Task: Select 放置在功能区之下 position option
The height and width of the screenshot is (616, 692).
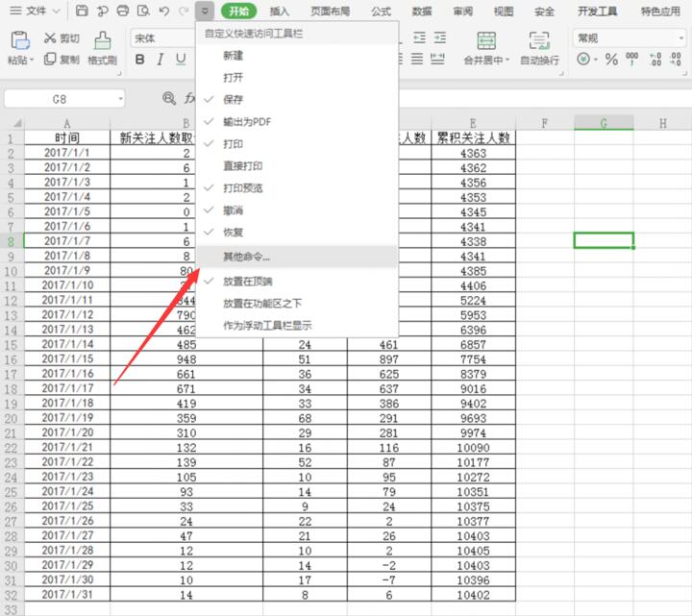Action: click(297, 303)
